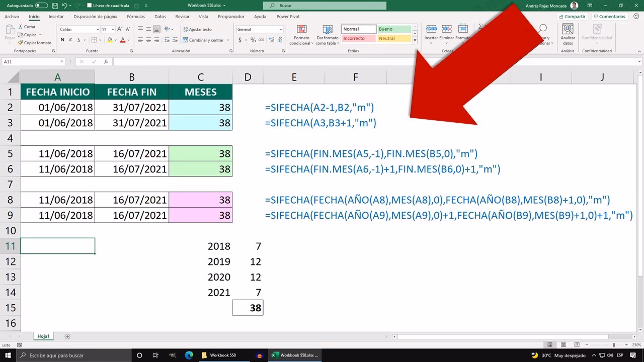The width and height of the screenshot is (644, 362).
Task: Toggle italic formatting with the K icon
Action: [x=70, y=39]
